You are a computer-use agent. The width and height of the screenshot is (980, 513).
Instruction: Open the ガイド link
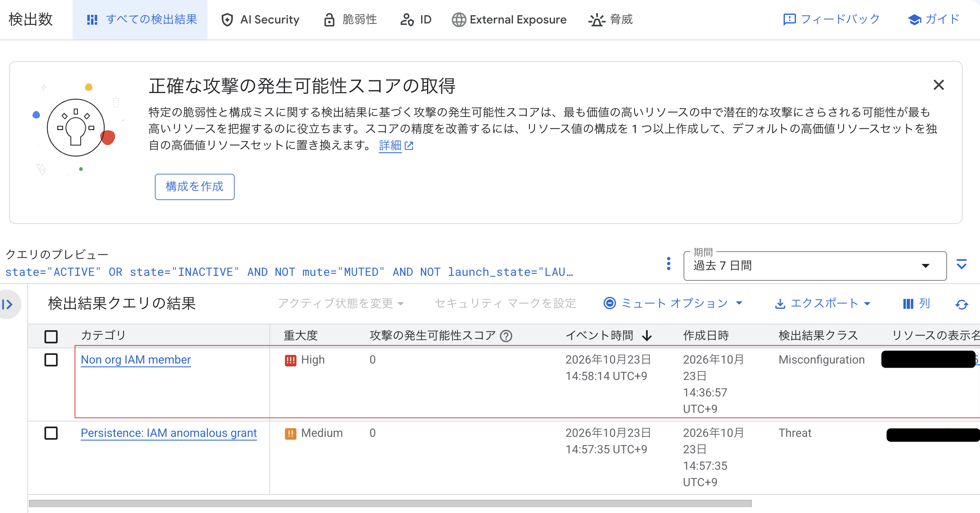point(934,19)
